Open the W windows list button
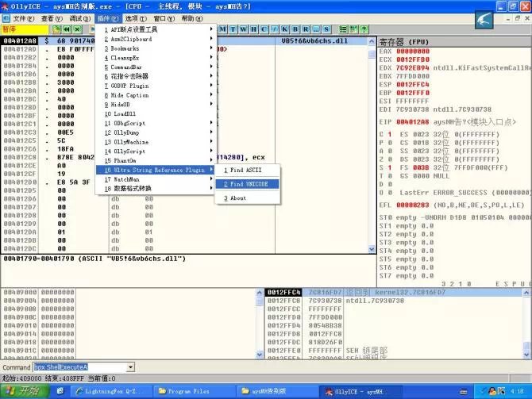This screenshot has width=532, height=399. click(242, 29)
